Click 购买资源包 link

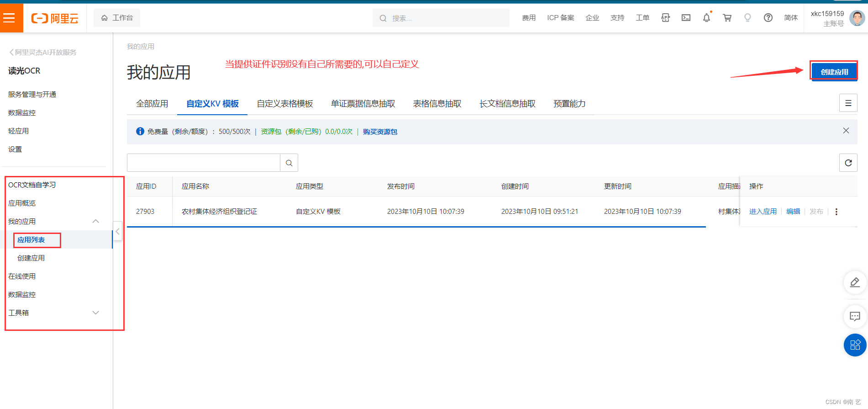(380, 132)
